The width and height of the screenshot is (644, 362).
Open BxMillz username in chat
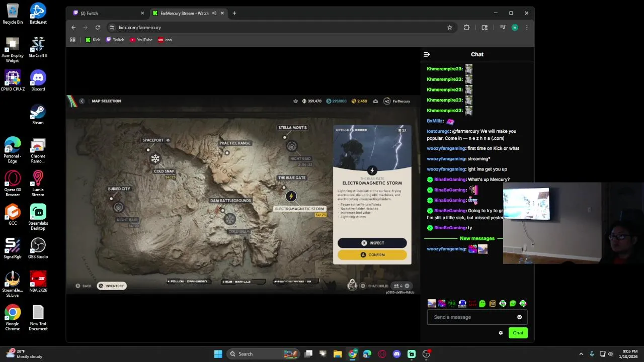point(435,121)
